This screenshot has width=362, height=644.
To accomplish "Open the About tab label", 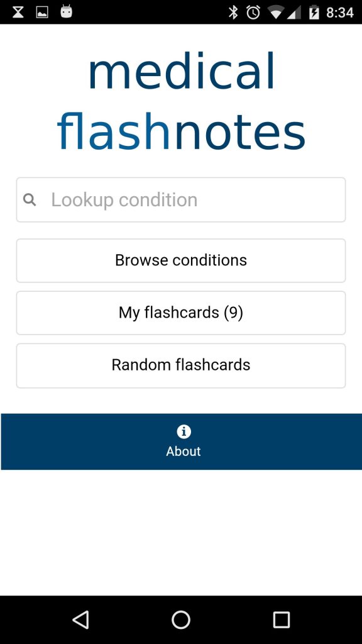I will pyautogui.click(x=184, y=452).
